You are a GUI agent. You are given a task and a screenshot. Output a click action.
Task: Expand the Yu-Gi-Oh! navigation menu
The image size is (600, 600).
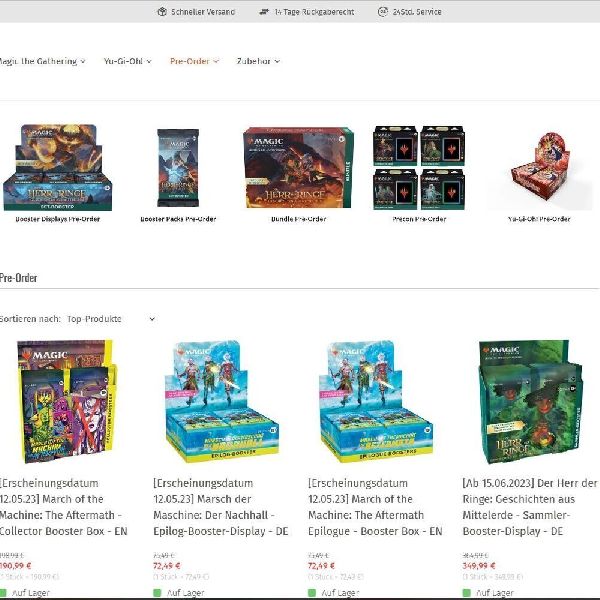[x=127, y=61]
